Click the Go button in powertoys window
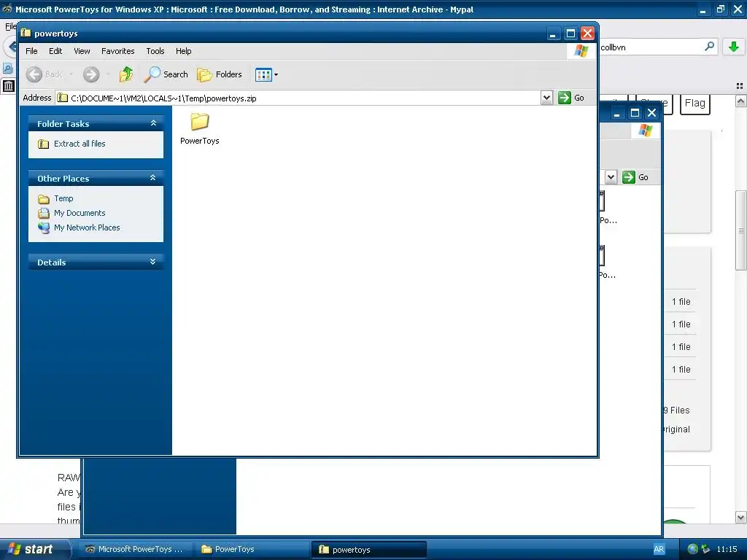 click(571, 98)
